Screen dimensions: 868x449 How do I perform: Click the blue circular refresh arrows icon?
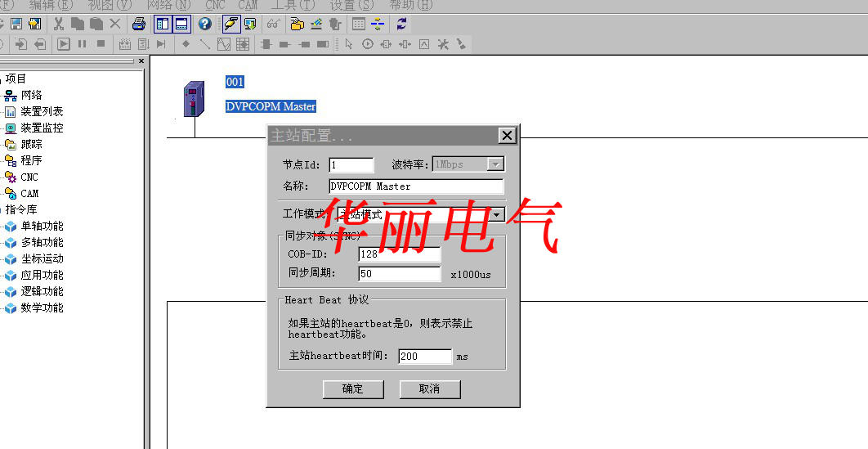pyautogui.click(x=401, y=24)
